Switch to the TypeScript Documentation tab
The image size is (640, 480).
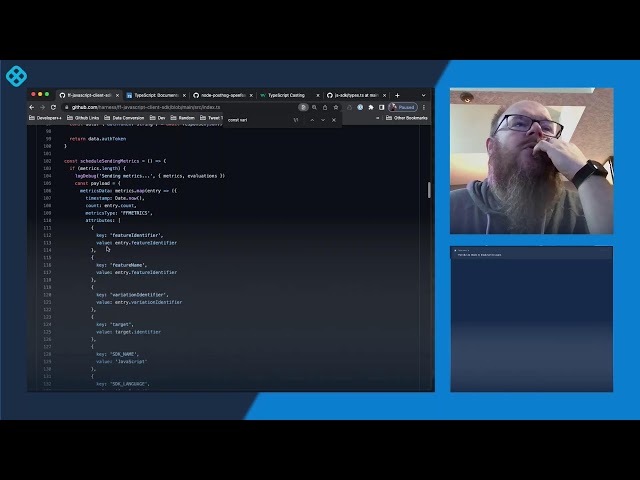pyautogui.click(x=156, y=95)
